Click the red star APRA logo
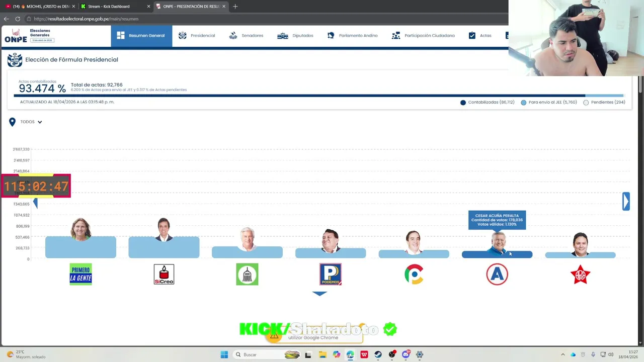 click(x=580, y=275)
